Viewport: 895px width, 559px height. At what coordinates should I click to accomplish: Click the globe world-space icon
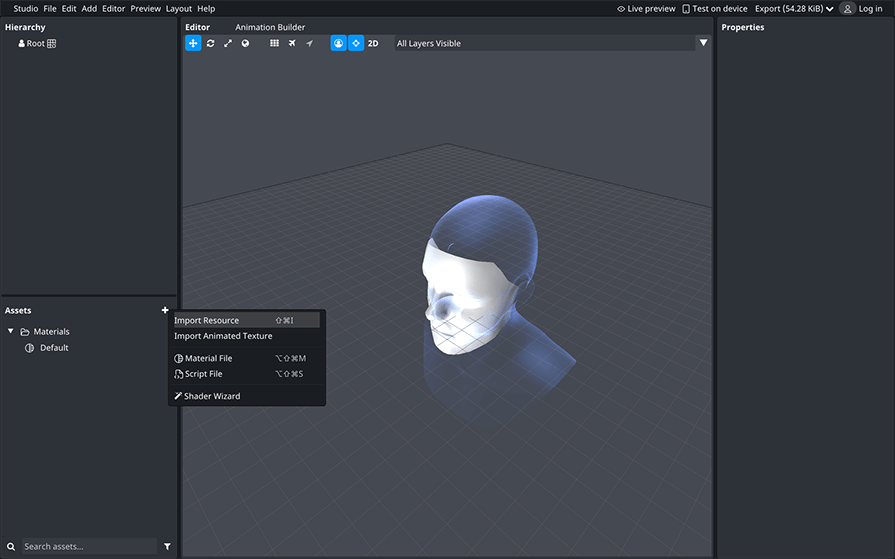click(x=245, y=44)
